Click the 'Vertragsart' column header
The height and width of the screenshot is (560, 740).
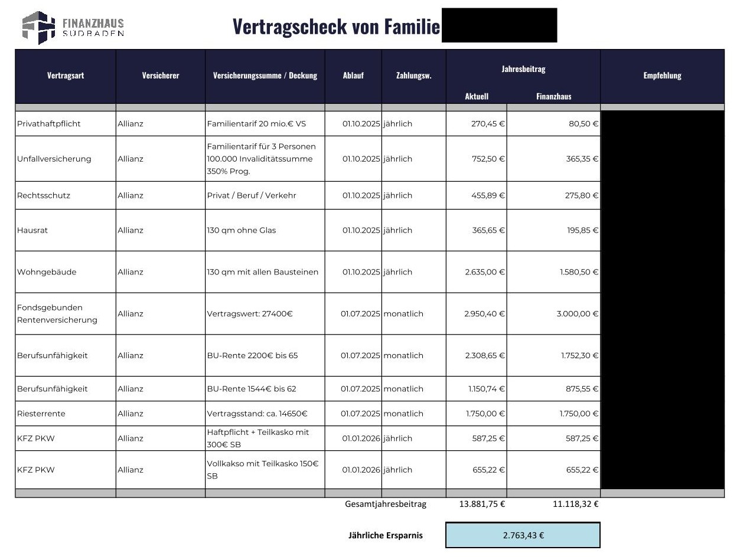pyautogui.click(x=66, y=76)
